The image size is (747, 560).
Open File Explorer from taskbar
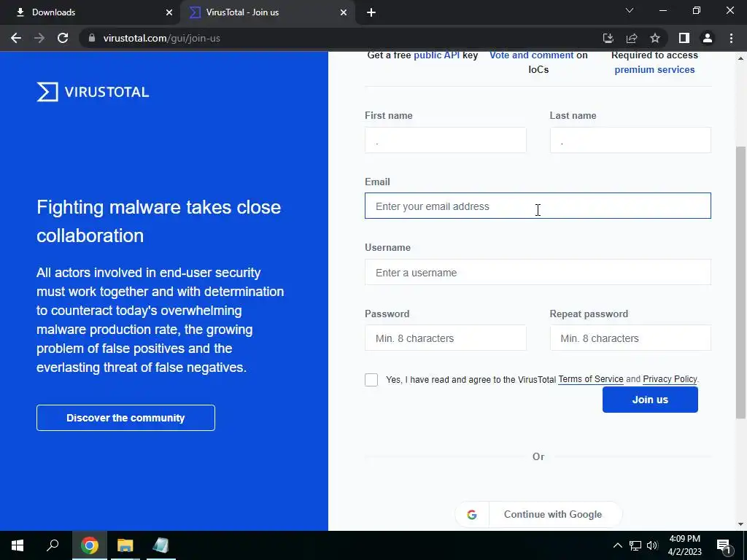coord(125,545)
